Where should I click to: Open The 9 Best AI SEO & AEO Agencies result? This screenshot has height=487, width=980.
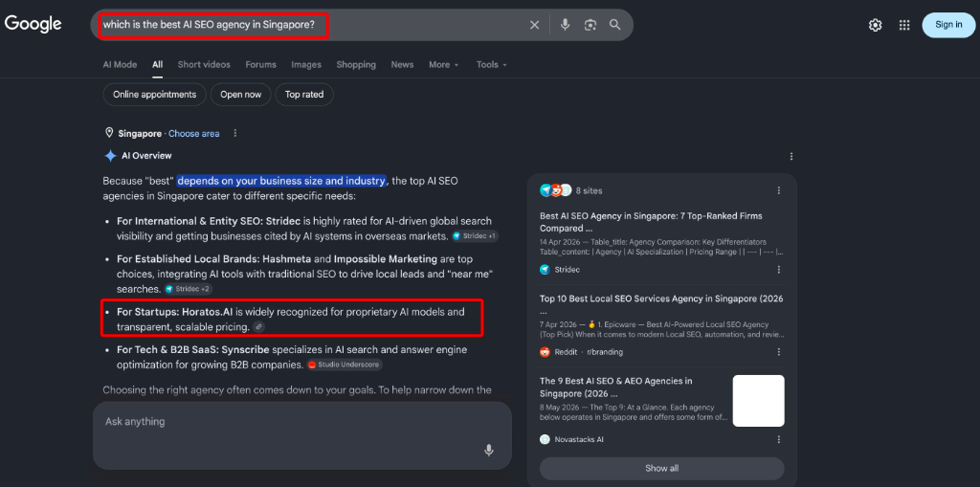tap(615, 387)
